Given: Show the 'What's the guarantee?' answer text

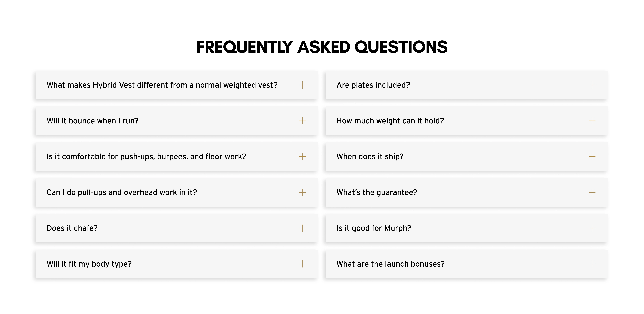Looking at the screenshot, I should click(376, 192).
